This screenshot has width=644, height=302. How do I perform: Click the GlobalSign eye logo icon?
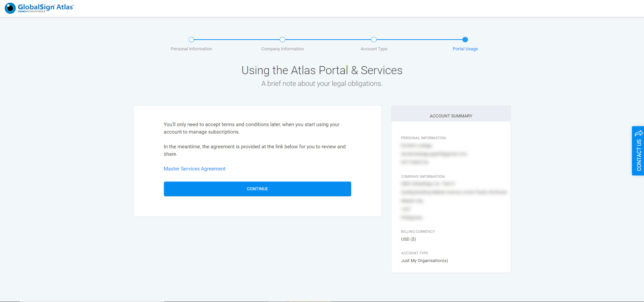point(10,8)
